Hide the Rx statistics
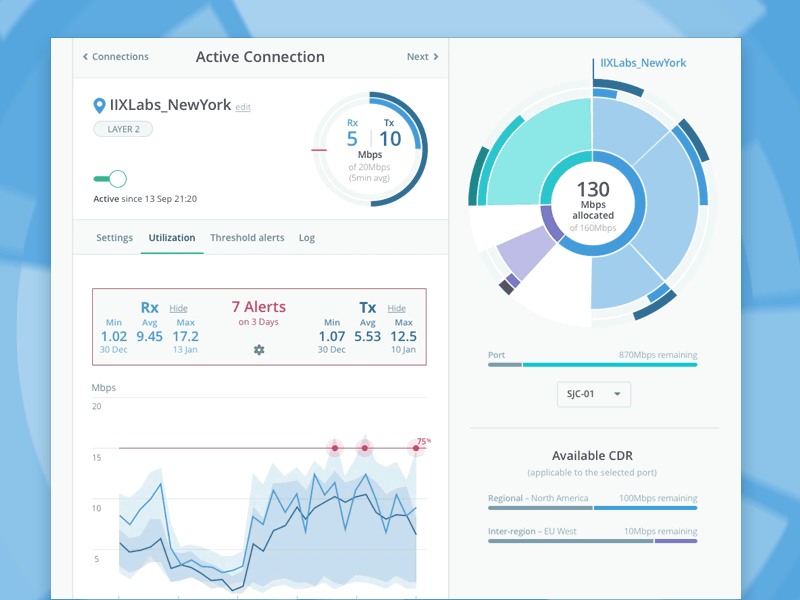The image size is (800, 600). (x=178, y=308)
